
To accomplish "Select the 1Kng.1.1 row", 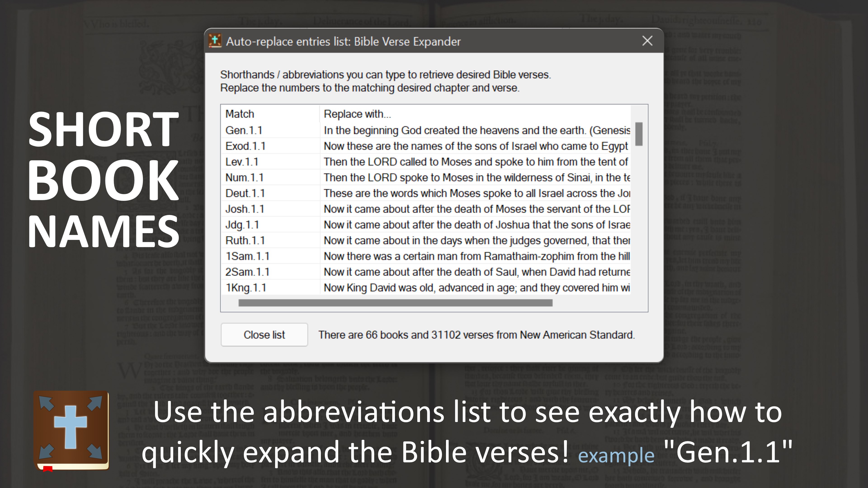I will click(246, 288).
